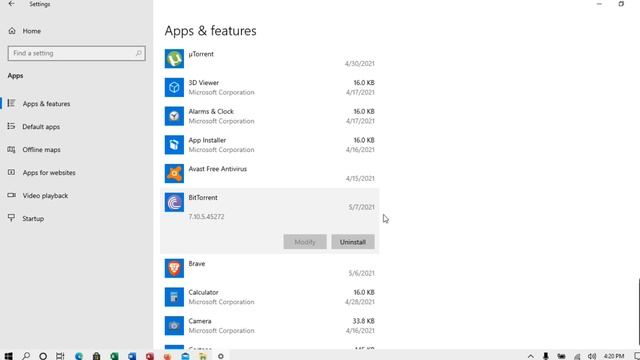This screenshot has width=640, height=360.
Task: Open Default apps settings page
Action: pyautogui.click(x=41, y=127)
